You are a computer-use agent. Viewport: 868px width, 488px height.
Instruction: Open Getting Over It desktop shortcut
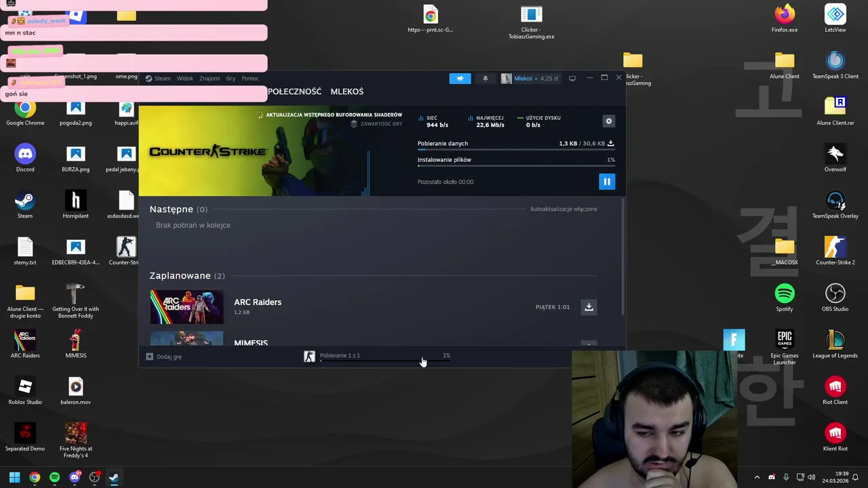click(75, 301)
